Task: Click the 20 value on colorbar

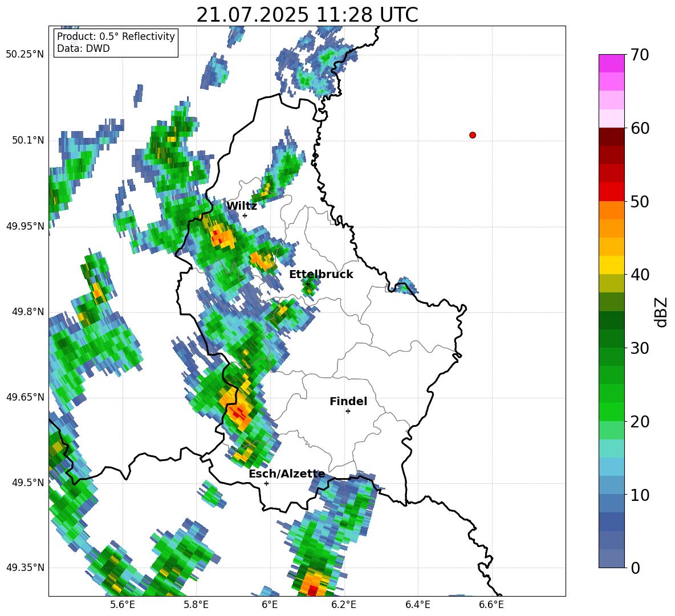Action: coord(639,422)
